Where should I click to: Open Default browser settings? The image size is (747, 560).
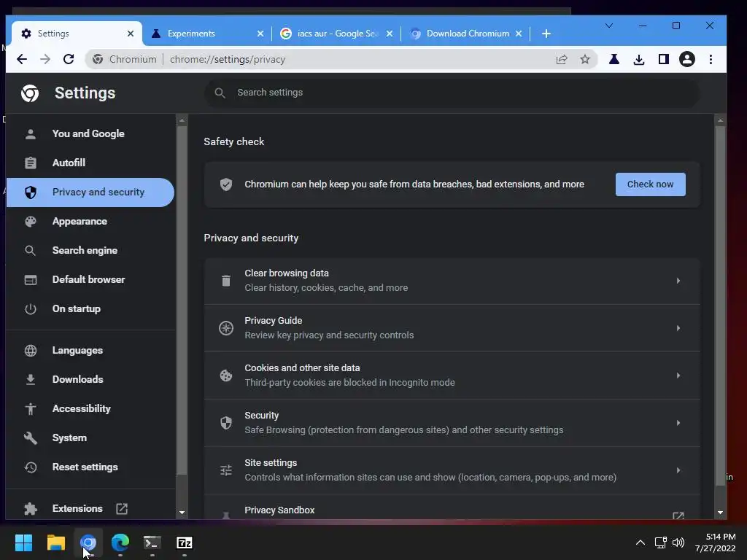[x=90, y=279]
